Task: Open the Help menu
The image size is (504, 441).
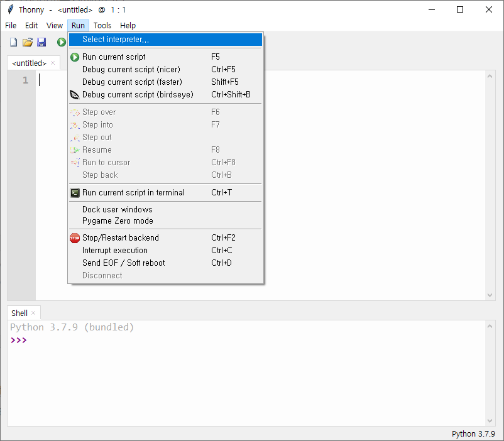Action: [x=128, y=25]
